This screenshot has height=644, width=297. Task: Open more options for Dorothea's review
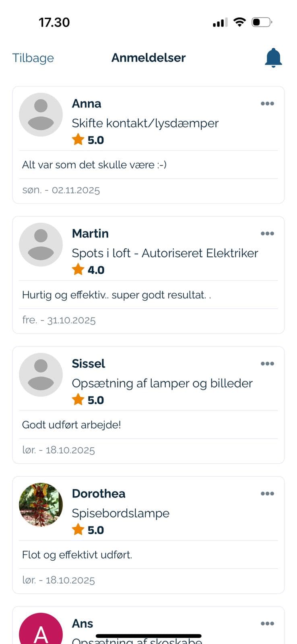point(267,494)
